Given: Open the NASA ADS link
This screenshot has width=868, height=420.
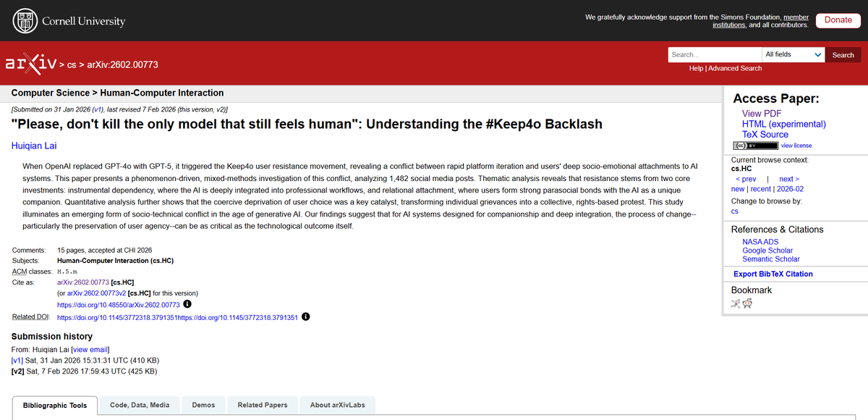Looking at the screenshot, I should pyautogui.click(x=760, y=242).
